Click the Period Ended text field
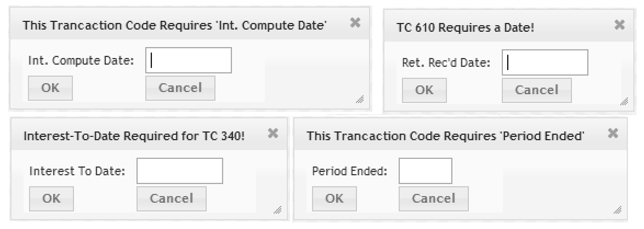The width and height of the screenshot is (644, 229). (425, 171)
